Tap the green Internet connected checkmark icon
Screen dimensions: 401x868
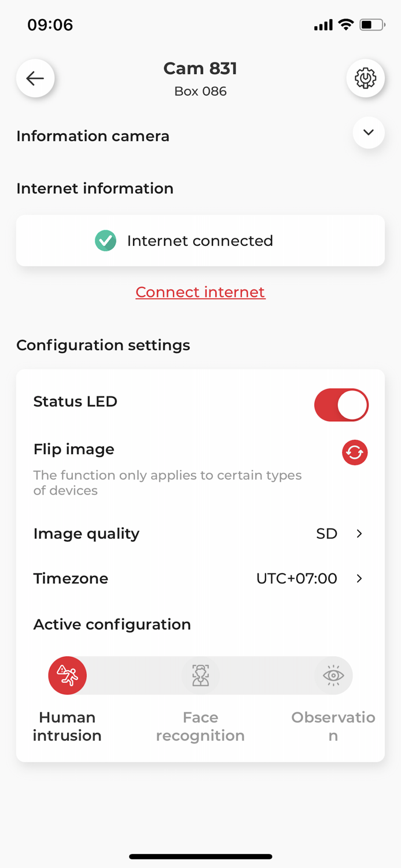tap(105, 241)
